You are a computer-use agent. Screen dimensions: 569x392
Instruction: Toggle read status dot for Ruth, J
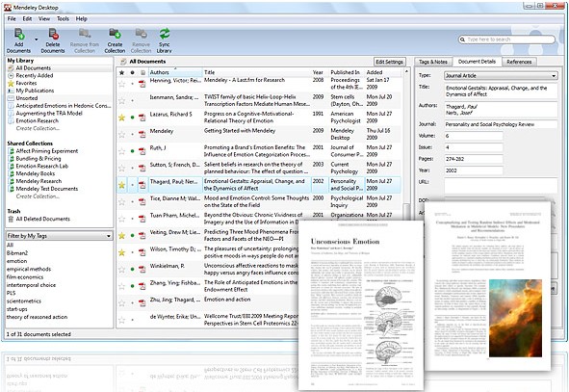133,151
